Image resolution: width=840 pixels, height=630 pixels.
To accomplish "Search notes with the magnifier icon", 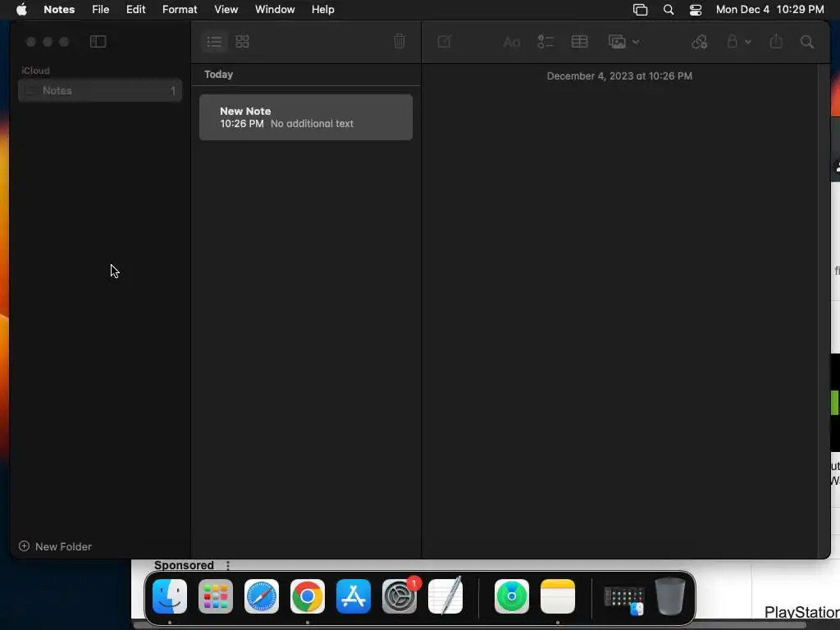I will [807, 42].
